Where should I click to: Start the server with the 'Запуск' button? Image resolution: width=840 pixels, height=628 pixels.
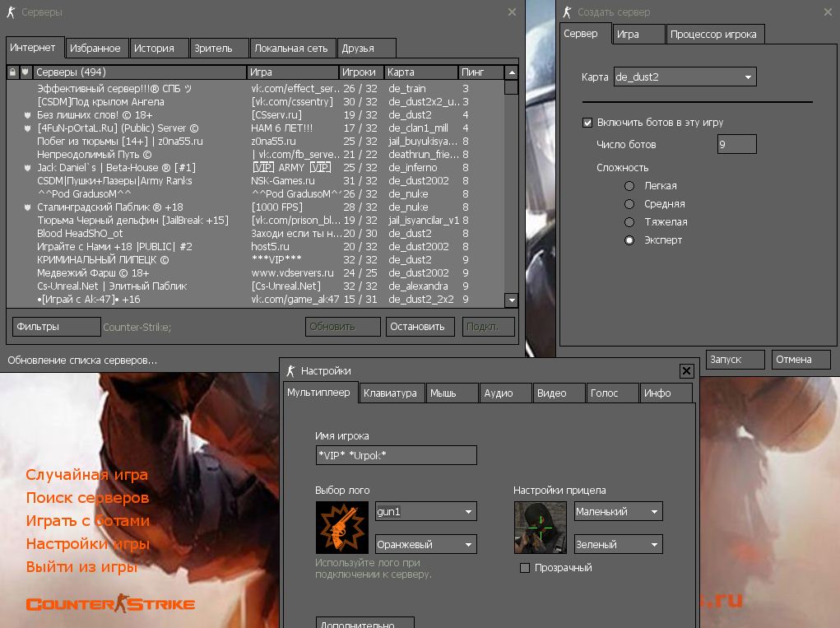tap(735, 360)
